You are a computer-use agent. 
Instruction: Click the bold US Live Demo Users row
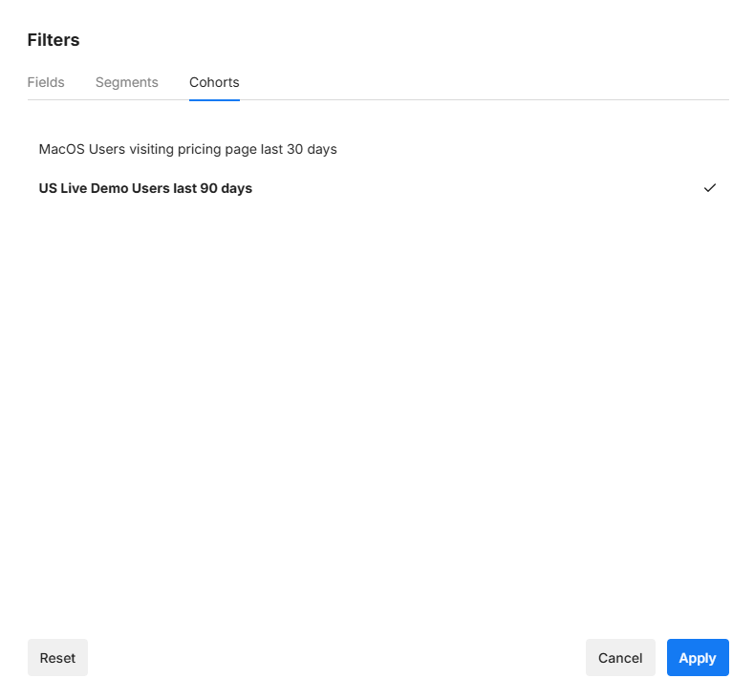click(145, 188)
